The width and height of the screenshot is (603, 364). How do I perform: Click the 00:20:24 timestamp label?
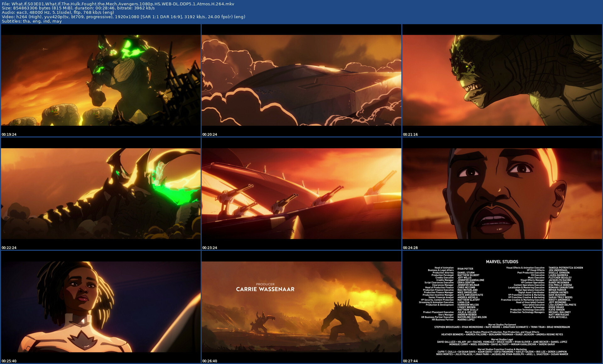coord(210,134)
